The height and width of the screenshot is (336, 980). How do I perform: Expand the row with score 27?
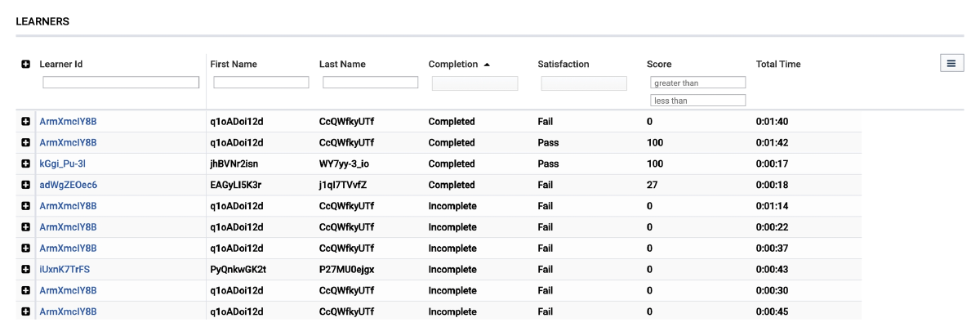(x=25, y=185)
